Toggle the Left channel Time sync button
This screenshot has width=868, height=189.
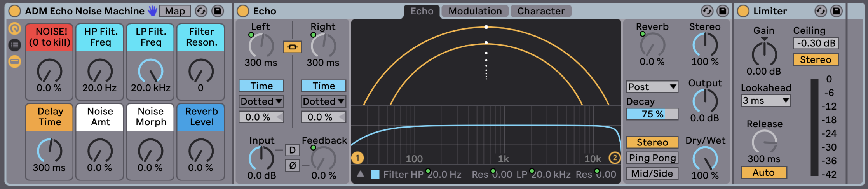(261, 86)
